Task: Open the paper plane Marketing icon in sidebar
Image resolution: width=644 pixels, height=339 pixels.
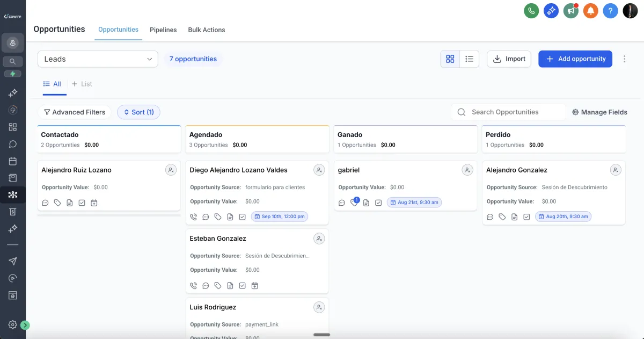Action: [13, 261]
